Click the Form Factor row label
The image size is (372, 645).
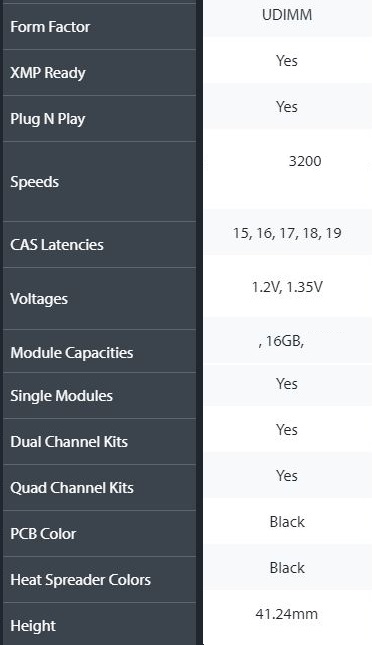click(x=50, y=27)
